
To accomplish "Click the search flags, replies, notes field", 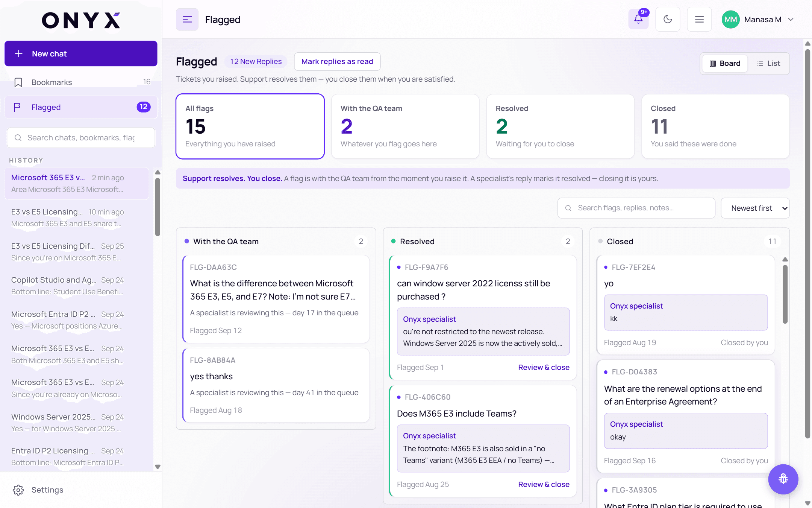I will 636,208.
